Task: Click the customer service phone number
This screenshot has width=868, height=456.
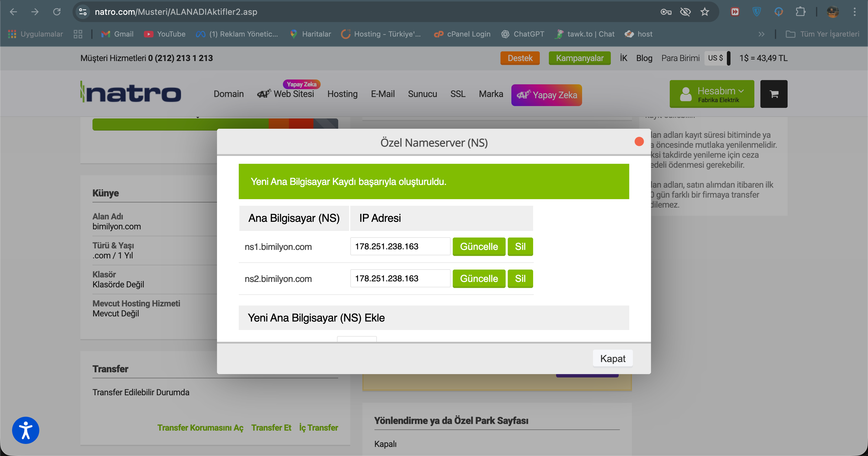Action: pos(180,58)
